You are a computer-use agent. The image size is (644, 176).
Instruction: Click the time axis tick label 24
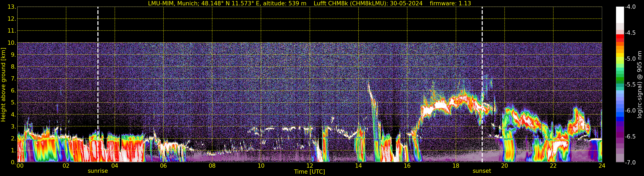602,166
